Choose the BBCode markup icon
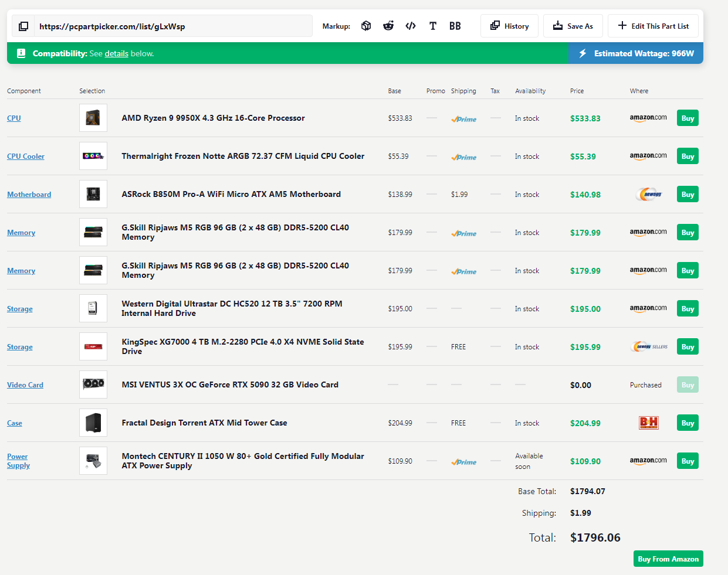The height and width of the screenshot is (575, 728). click(455, 26)
